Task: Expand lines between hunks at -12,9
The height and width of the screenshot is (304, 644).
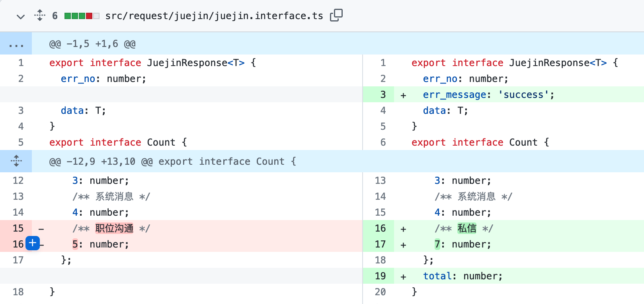Action: point(16,161)
